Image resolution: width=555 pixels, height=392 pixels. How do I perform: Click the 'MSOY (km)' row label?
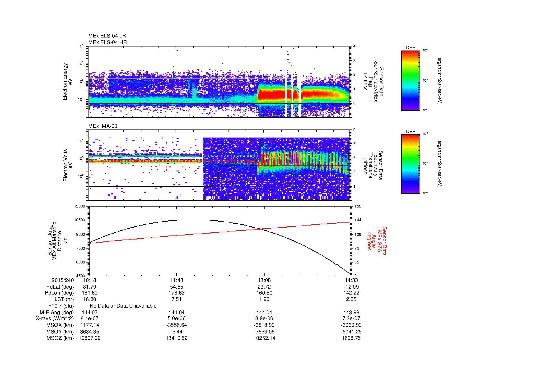tap(60, 332)
